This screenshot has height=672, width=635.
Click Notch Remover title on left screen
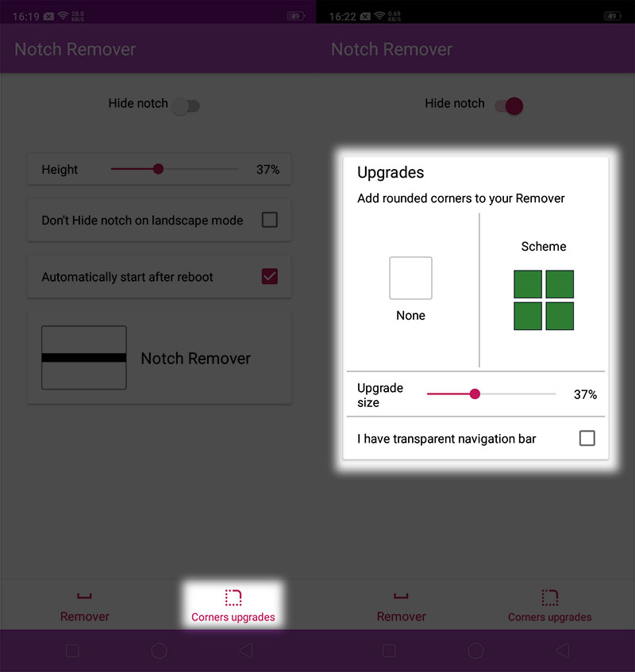click(x=75, y=49)
